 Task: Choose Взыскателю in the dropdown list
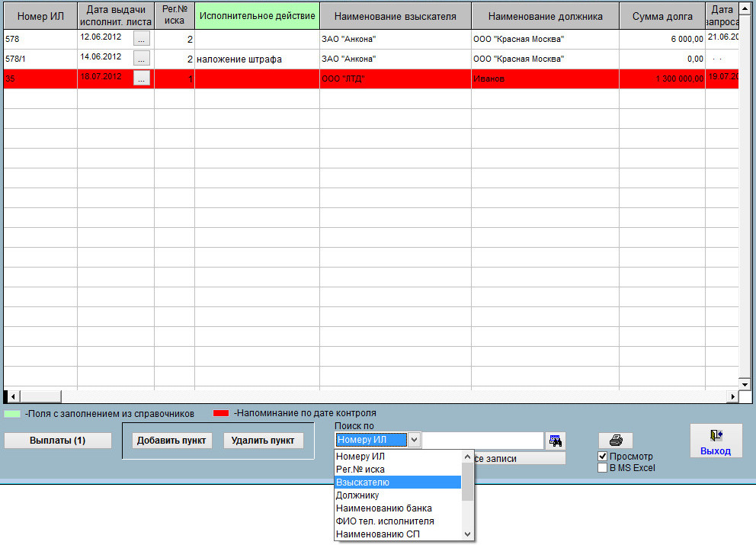[x=398, y=482]
